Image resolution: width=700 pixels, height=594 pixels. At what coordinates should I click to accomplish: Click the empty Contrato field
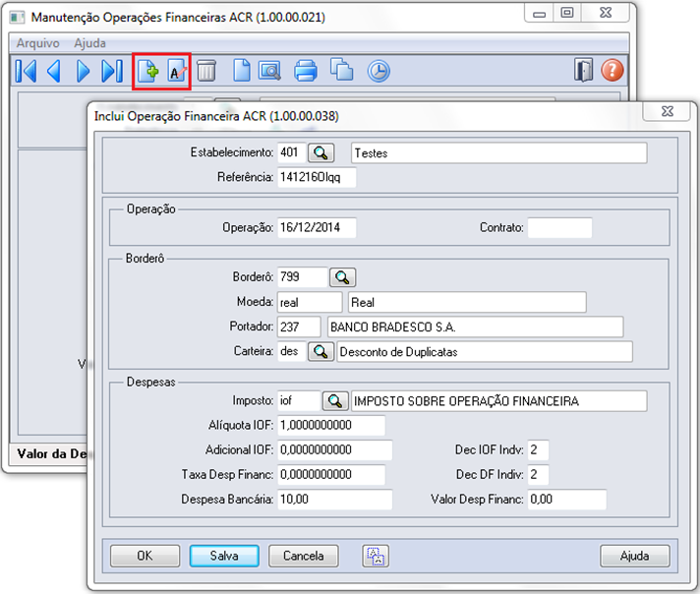point(559,228)
